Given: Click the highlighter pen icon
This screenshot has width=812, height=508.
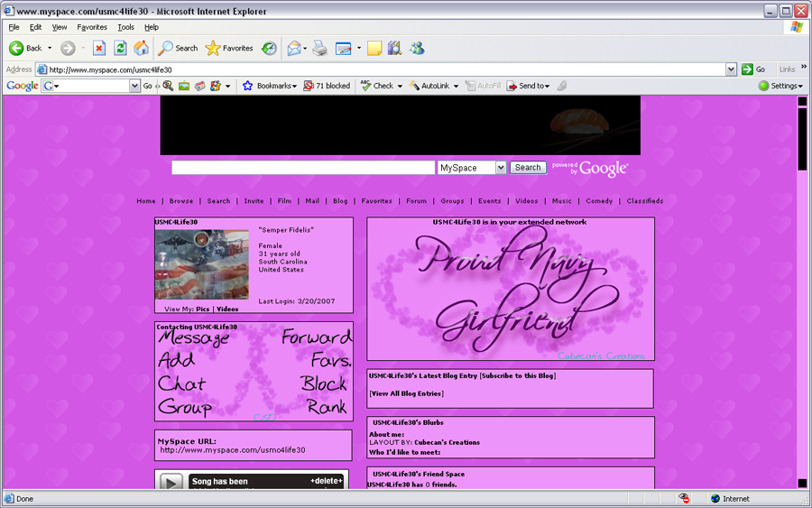Looking at the screenshot, I should pyautogui.click(x=562, y=86).
